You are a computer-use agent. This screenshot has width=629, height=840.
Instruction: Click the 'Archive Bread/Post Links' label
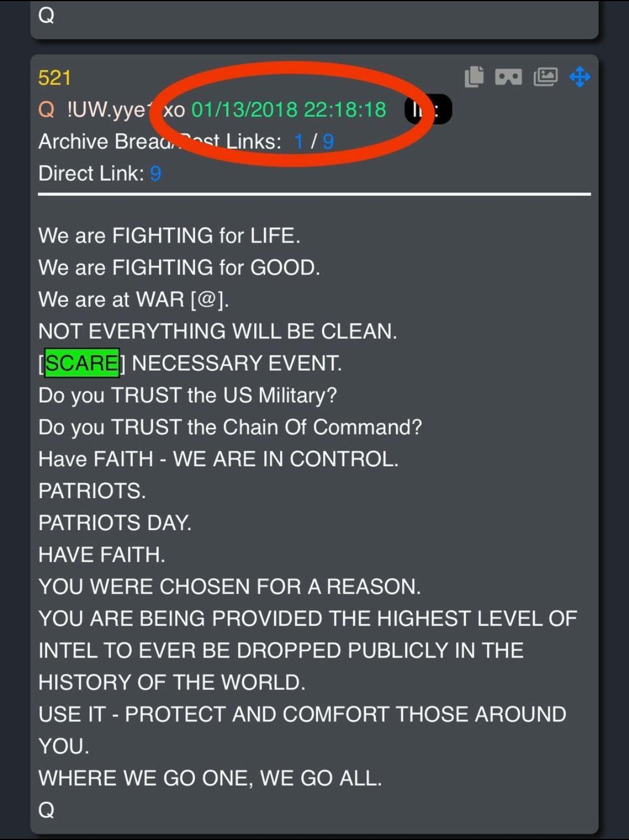160,142
